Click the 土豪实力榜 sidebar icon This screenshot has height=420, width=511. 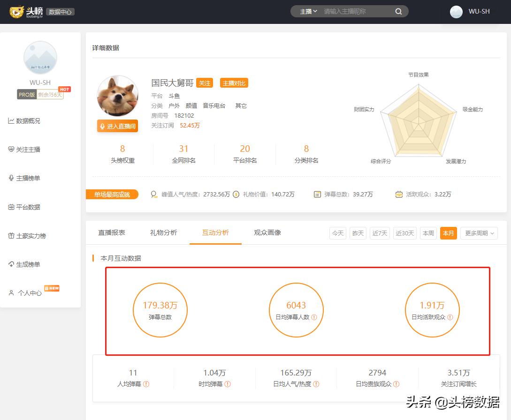pyautogui.click(x=10, y=236)
